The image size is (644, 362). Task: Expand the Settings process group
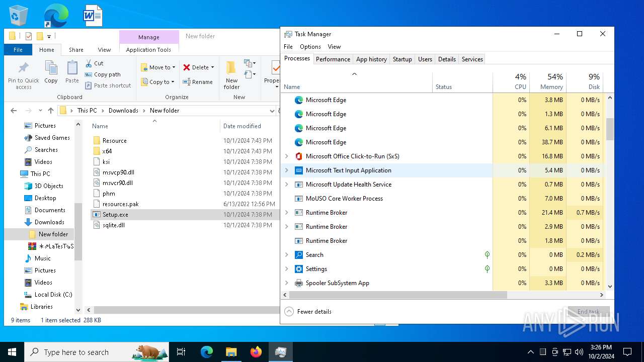point(287,269)
